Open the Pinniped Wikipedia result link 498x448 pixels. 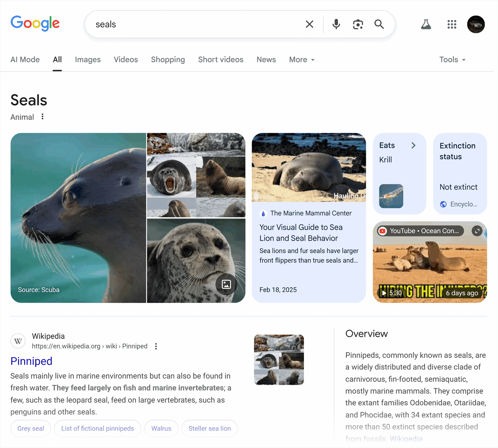click(31, 361)
